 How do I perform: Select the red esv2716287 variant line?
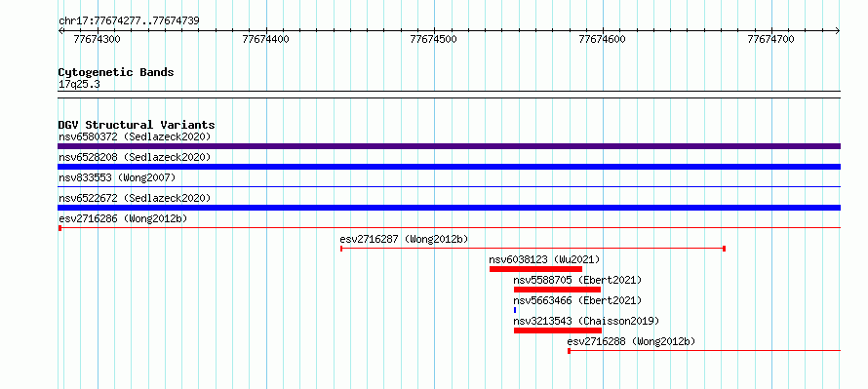pos(533,249)
